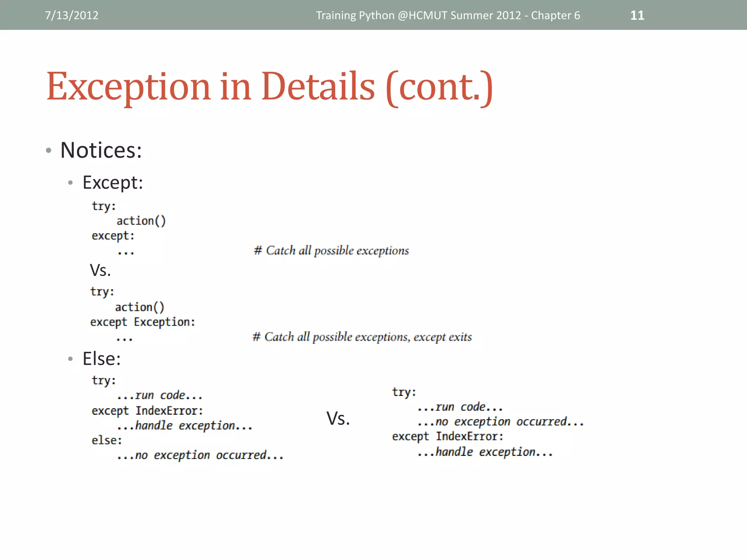Click the comment '# Catch all possible exceptions, except exits'

coord(362,337)
